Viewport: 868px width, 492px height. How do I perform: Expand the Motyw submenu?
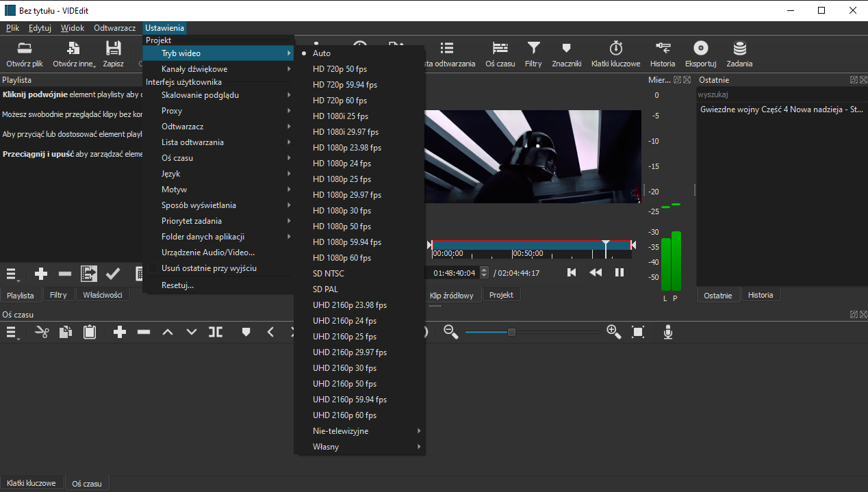218,190
